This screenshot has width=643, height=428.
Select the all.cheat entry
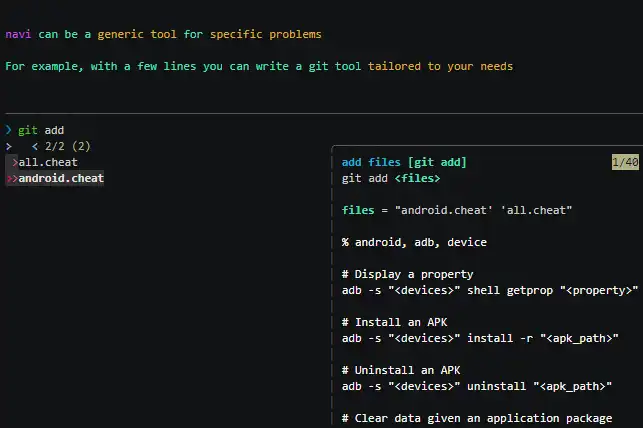click(48, 162)
